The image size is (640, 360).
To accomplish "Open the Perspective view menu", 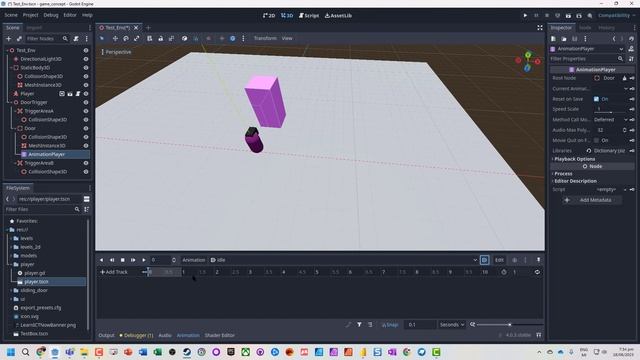I will coord(116,52).
